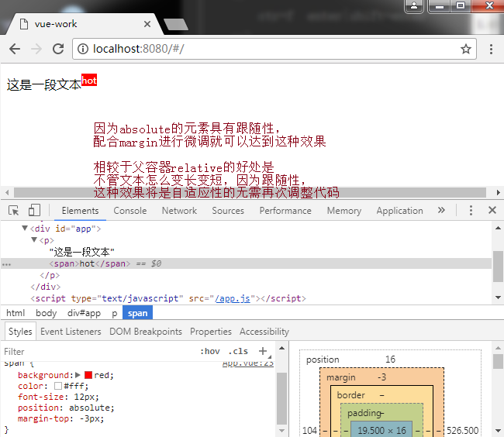Edit the margin value -3 in box model
Viewport: 504px width, 437px height.
click(381, 377)
